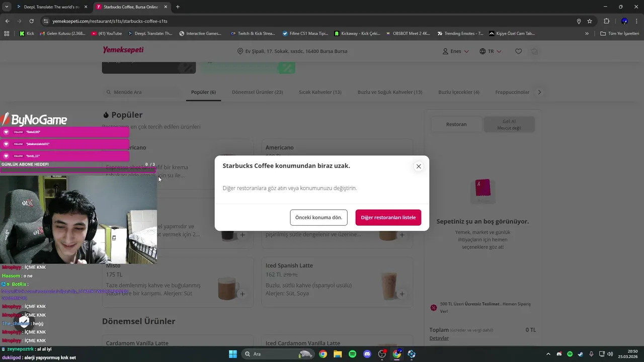Open Spotify from the taskbar

tap(353, 354)
